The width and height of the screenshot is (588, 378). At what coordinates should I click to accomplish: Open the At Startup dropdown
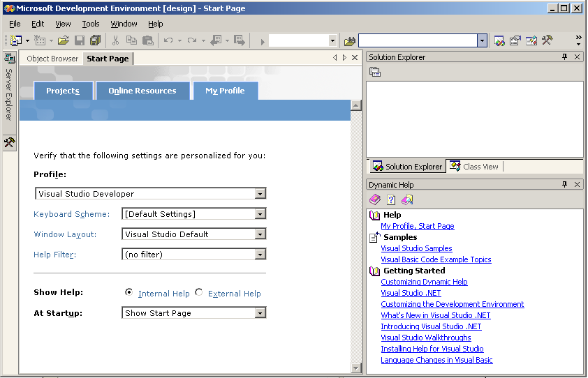tap(260, 313)
